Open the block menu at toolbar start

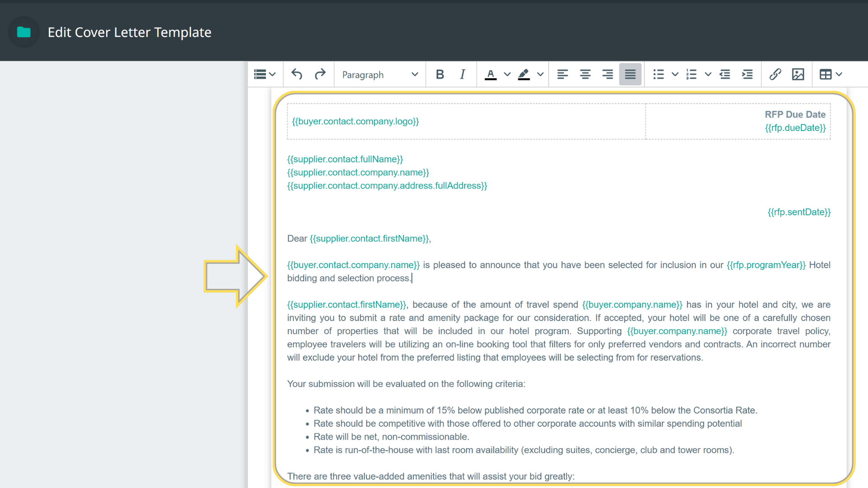(264, 75)
